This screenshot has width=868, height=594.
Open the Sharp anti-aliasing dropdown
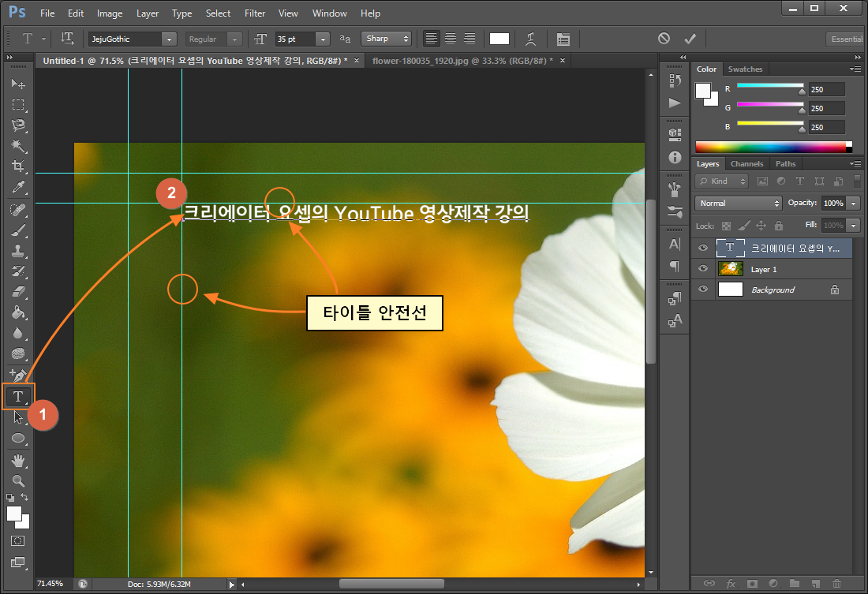point(387,39)
